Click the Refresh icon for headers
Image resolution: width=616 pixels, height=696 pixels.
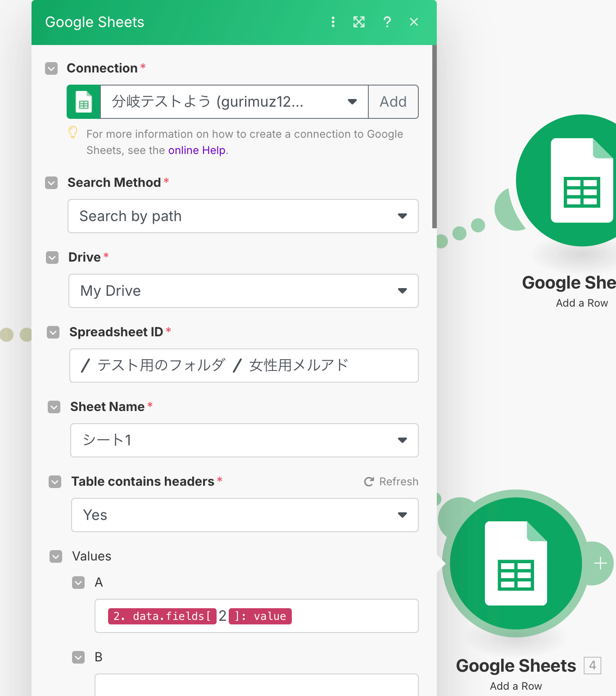[x=369, y=482]
